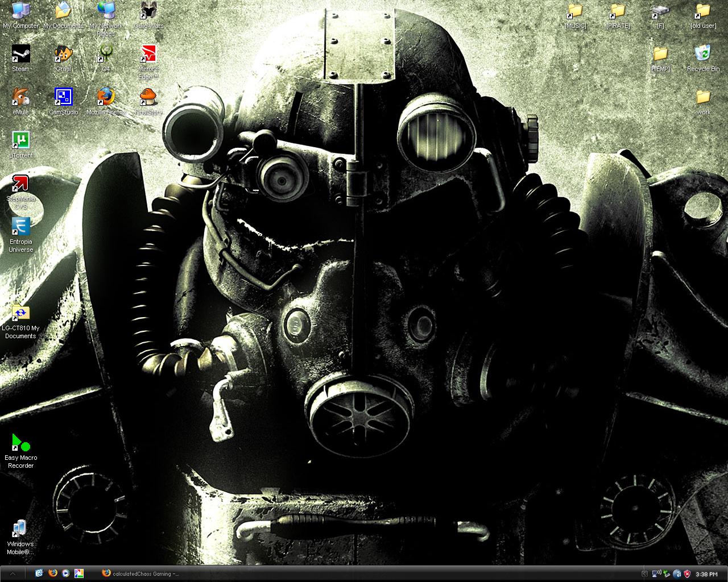
Task: Select the Graal desktop shortcut
Action: point(63,59)
